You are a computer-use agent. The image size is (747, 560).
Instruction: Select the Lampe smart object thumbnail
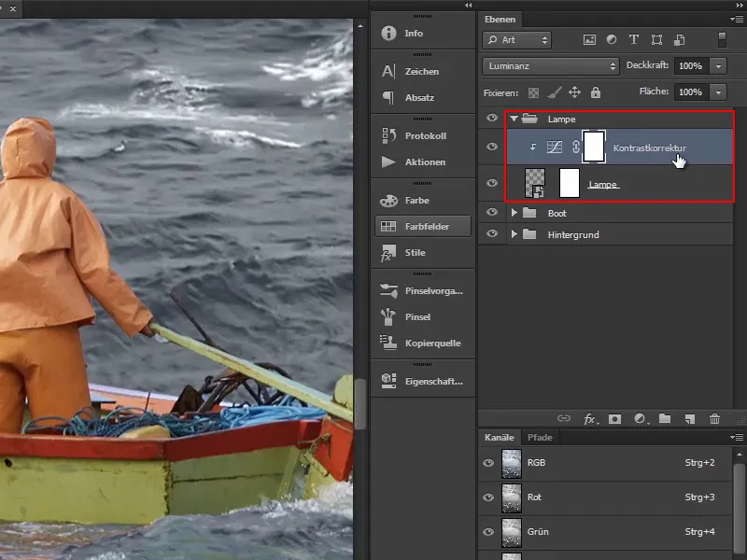pyautogui.click(x=534, y=183)
